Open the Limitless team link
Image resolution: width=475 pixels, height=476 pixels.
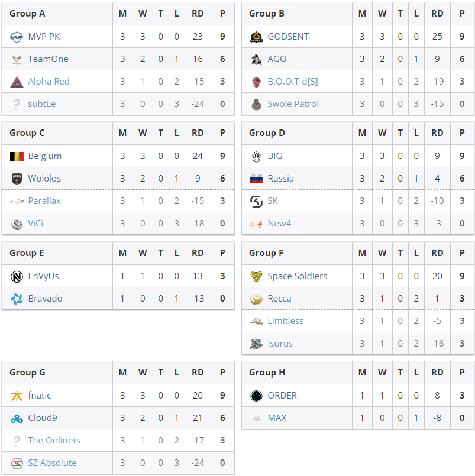click(285, 321)
